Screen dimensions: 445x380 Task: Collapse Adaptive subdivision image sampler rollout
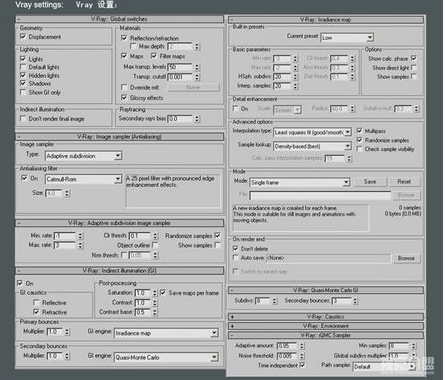point(119,223)
